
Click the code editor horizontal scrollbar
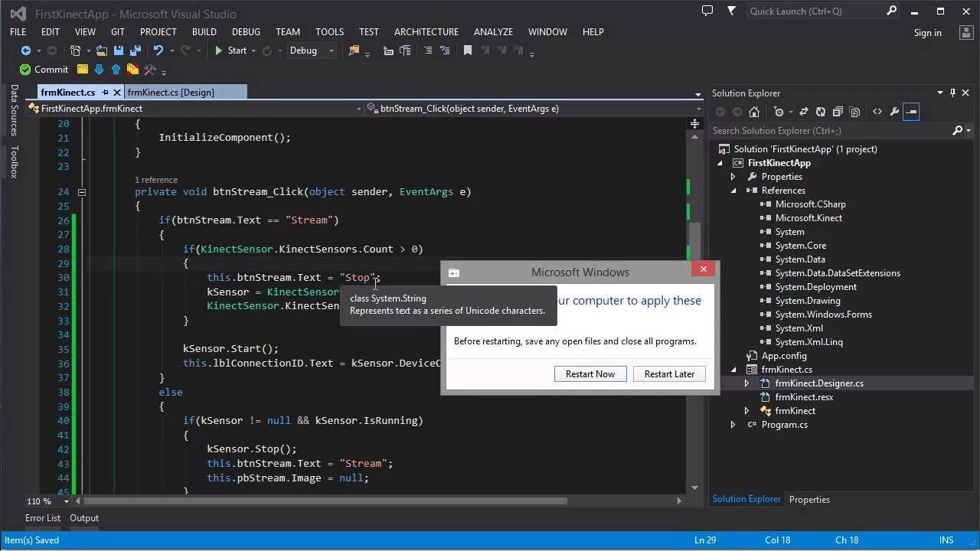tap(325, 501)
